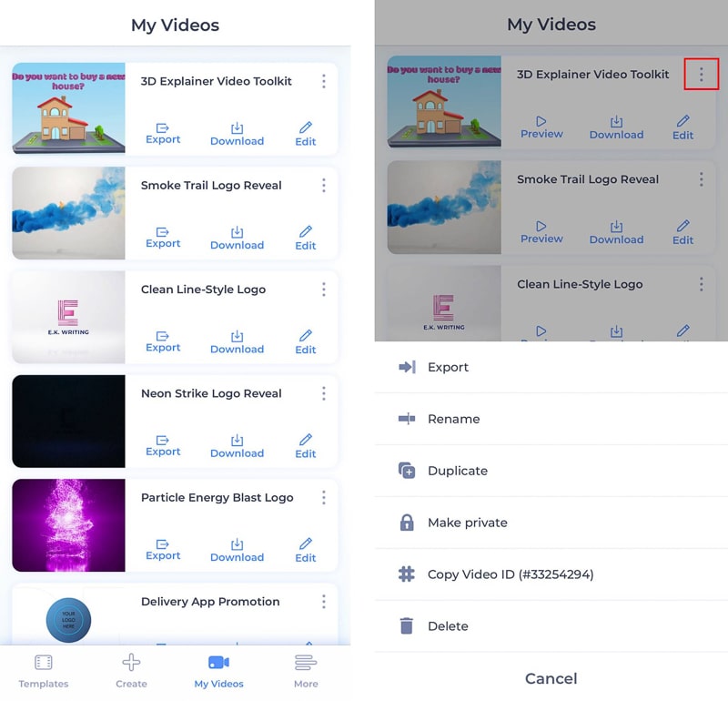Click Edit pencil for Neon Strike Logo Reveal
This screenshot has height=701, width=728.
pos(306,440)
